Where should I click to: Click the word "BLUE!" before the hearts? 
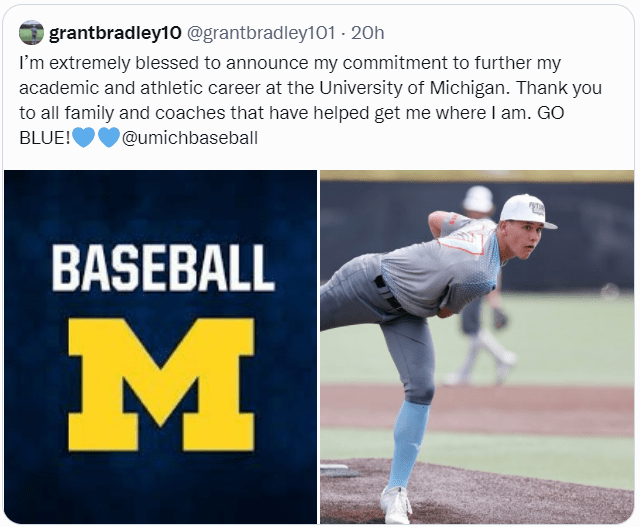44,138
